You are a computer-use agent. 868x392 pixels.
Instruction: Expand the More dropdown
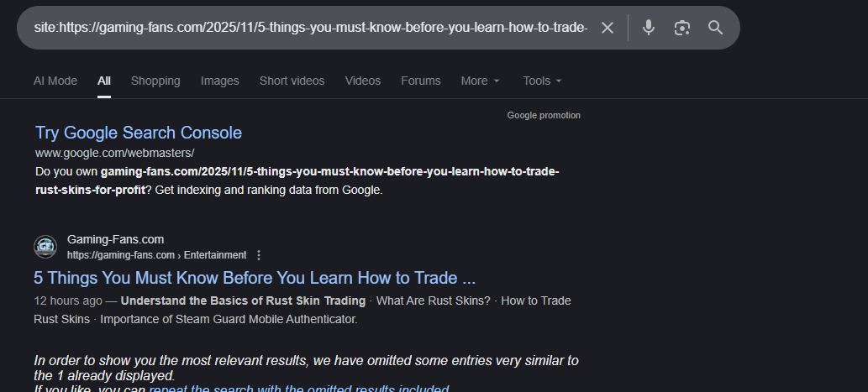pyautogui.click(x=481, y=81)
